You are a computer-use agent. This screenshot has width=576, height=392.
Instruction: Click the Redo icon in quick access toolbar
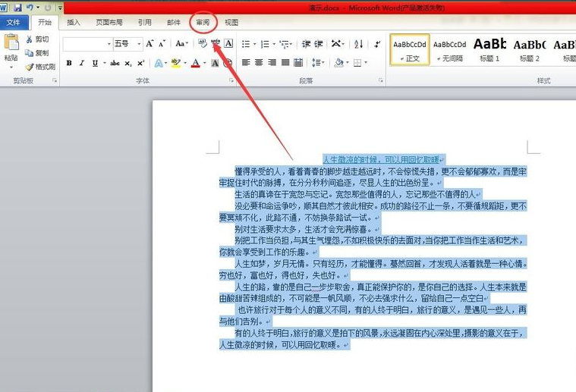(48, 8)
